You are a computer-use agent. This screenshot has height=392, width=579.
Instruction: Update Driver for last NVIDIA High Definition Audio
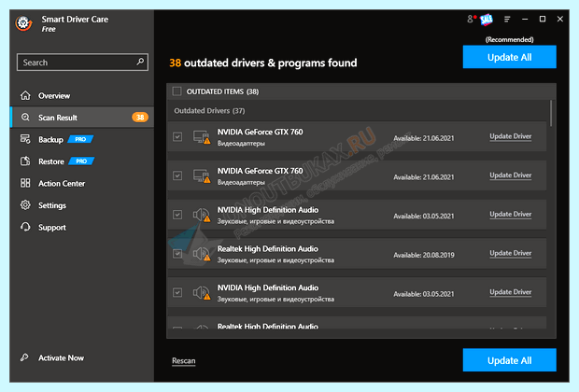(x=510, y=292)
